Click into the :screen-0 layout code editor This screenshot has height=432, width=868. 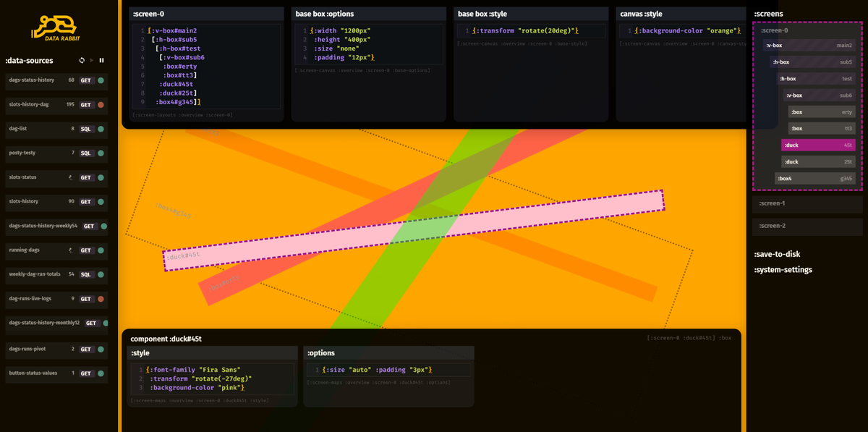pyautogui.click(x=206, y=67)
